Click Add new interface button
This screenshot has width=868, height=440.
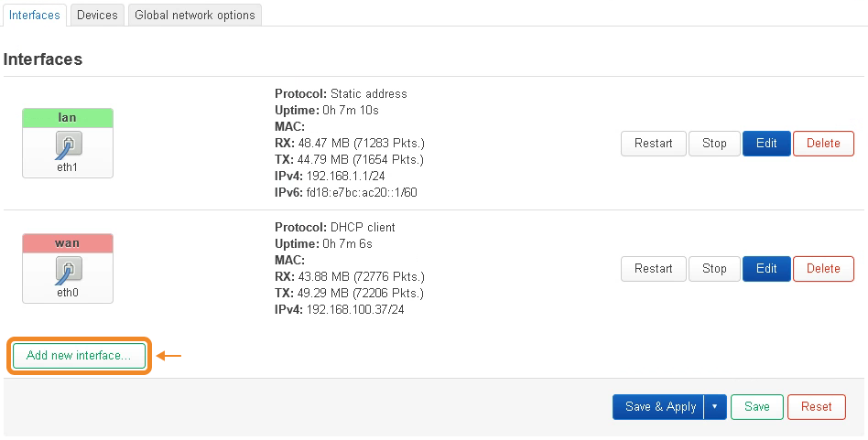pyautogui.click(x=79, y=356)
